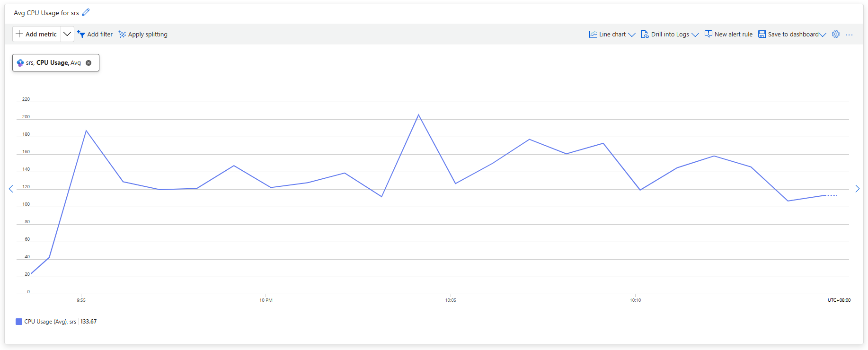Screen dimensions: 868x350
Task: Click the legend value 133.67
Action: click(x=89, y=322)
